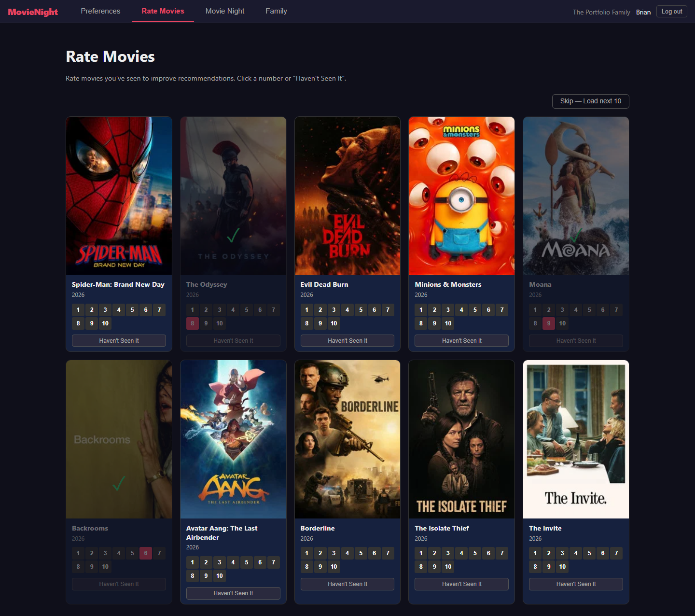Mark The Isolate Thief as Haven't Seen It
This screenshot has height=616, width=695.
click(x=461, y=584)
